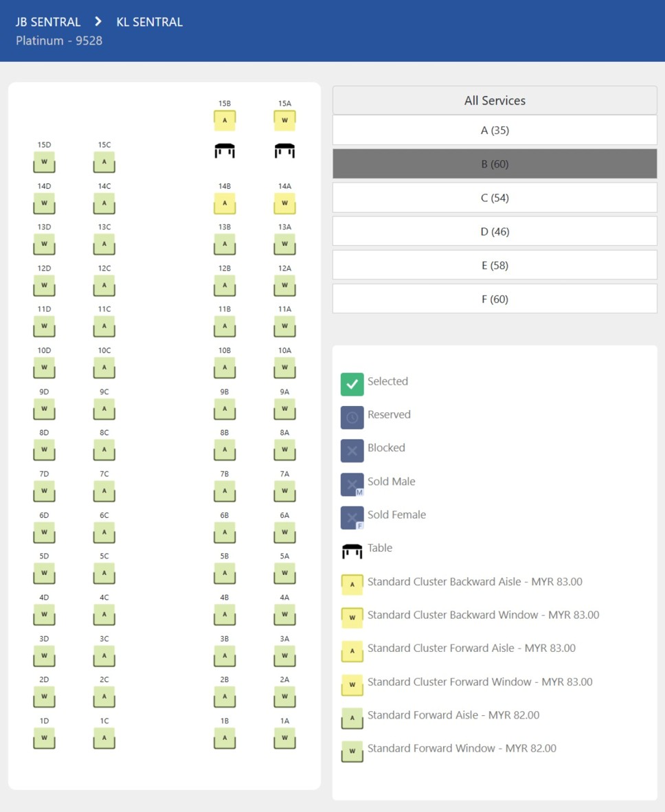Image resolution: width=665 pixels, height=812 pixels.
Task: Select aisle seat 1B
Action: (225, 738)
